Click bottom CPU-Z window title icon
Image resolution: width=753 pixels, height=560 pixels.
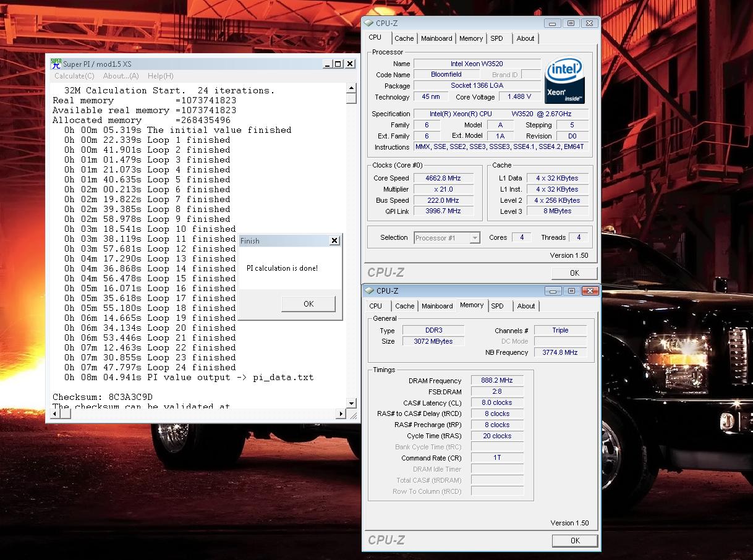click(x=370, y=291)
